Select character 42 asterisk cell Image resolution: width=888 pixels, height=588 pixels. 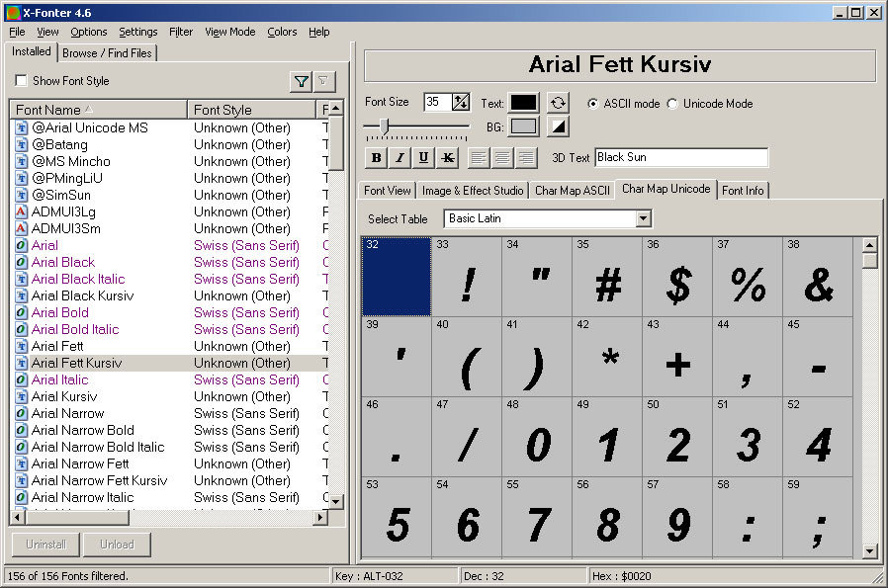pos(607,357)
